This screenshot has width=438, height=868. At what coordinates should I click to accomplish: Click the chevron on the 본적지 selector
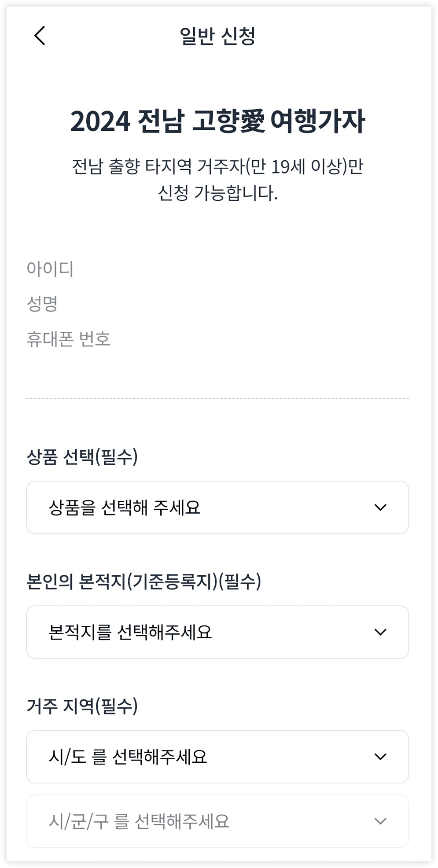click(x=381, y=632)
